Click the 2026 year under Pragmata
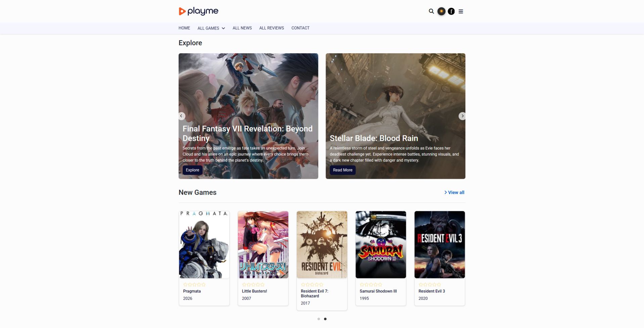The height and width of the screenshot is (328, 644). click(188, 298)
